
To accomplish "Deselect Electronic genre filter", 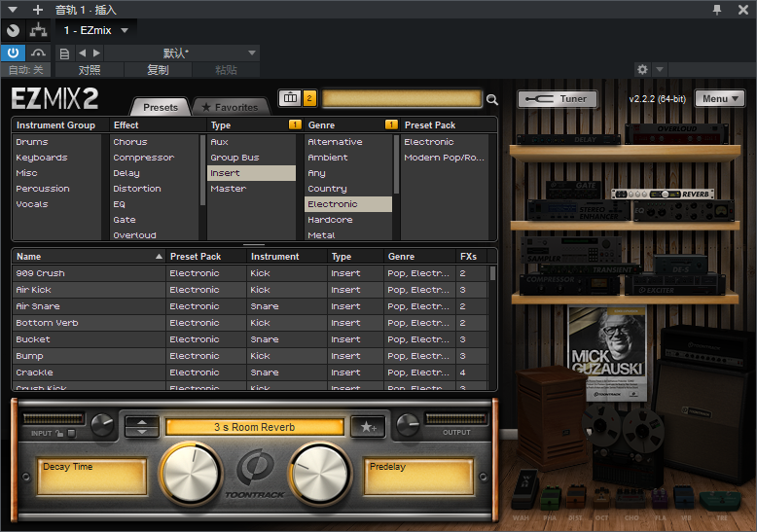I will pyautogui.click(x=348, y=204).
